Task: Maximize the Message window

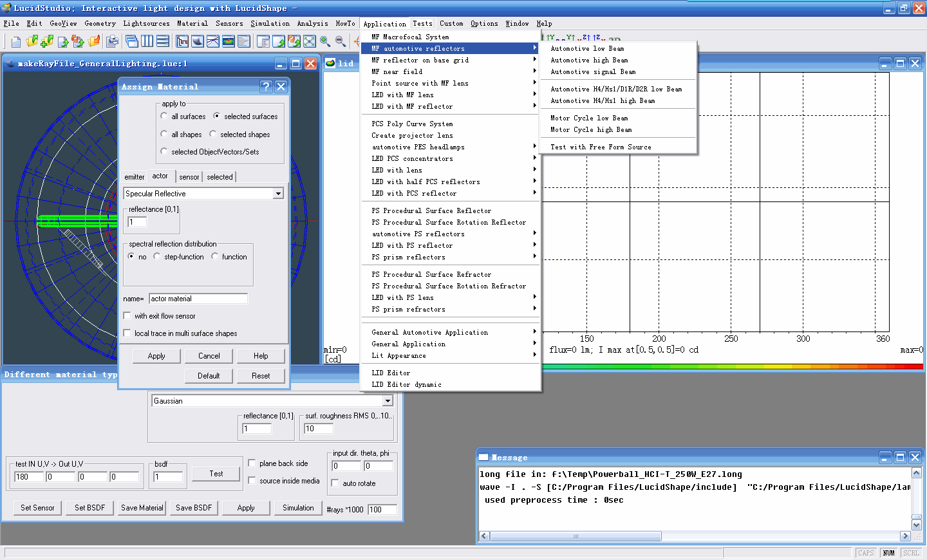Action: click(x=901, y=457)
